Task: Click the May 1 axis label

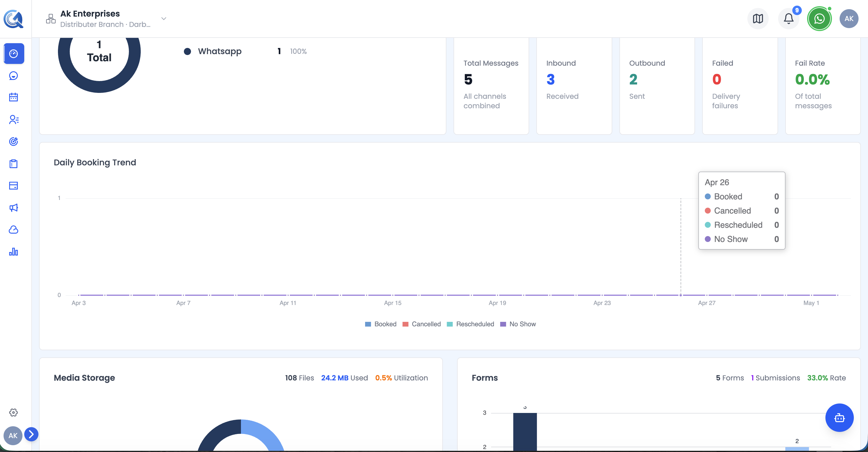Action: (x=811, y=303)
